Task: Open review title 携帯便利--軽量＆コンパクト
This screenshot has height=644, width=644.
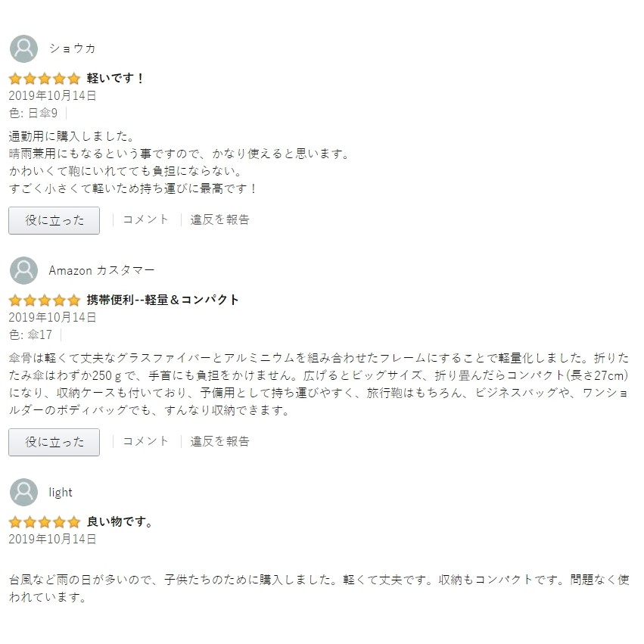Action: [163, 300]
